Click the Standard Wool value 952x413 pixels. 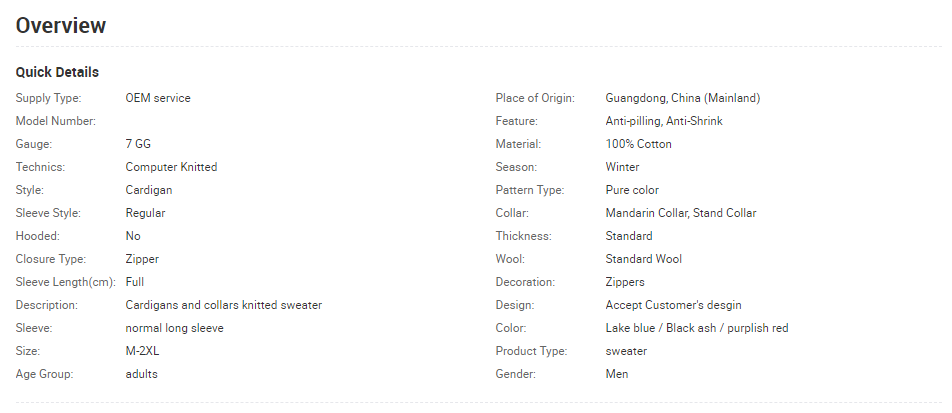point(644,259)
